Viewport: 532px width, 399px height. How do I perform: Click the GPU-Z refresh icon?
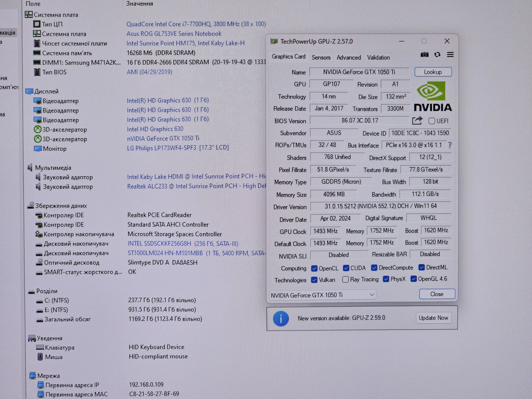coord(437,55)
